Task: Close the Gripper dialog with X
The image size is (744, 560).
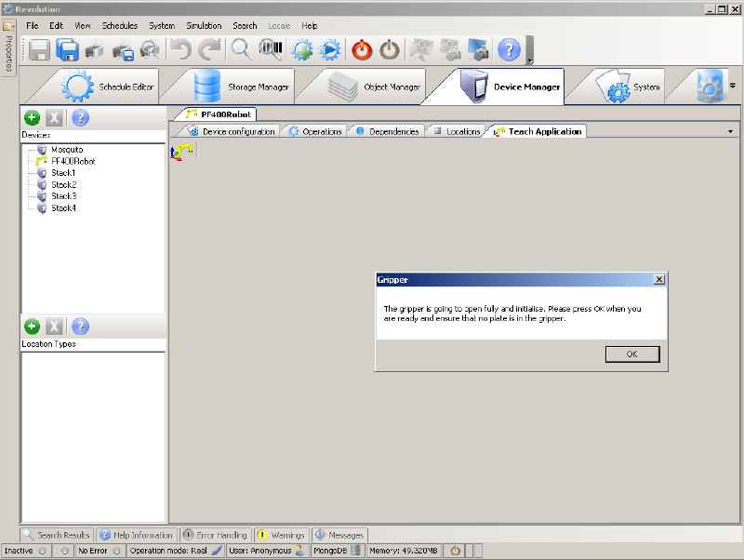Action: click(658, 279)
